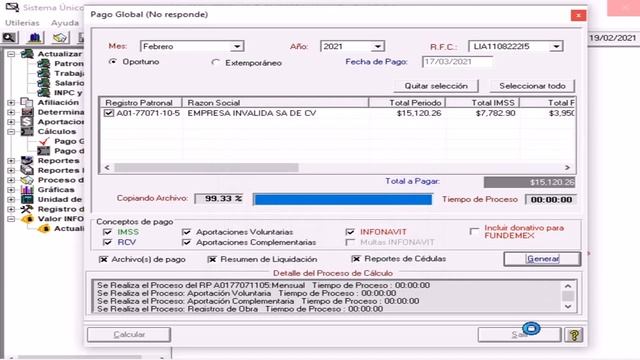Click the INPC tree item icon

[x=43, y=93]
